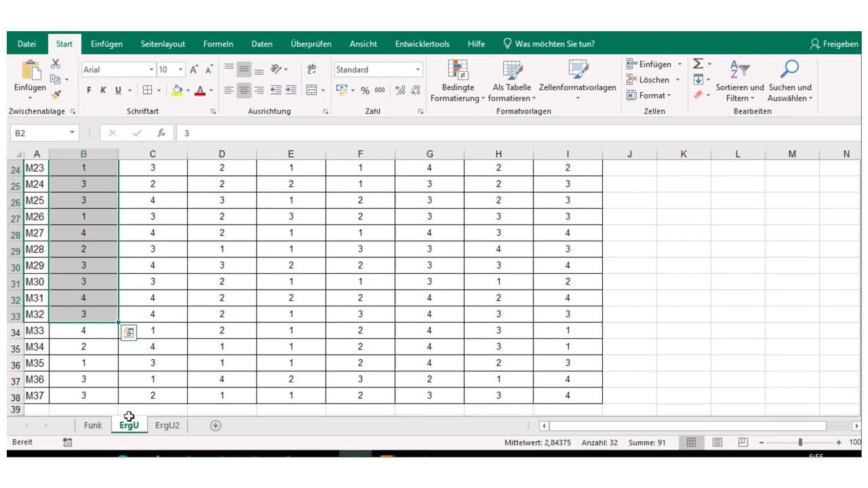This screenshot has width=868, height=488.
Task: Toggle middle vertical alignment
Action: coord(243,70)
